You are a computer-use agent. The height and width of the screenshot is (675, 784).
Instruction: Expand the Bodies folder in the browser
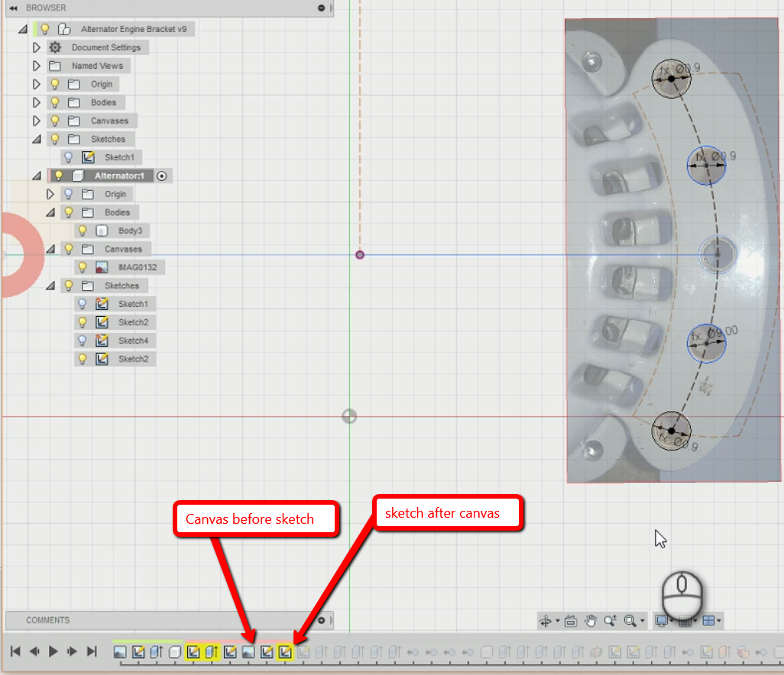(x=35, y=102)
